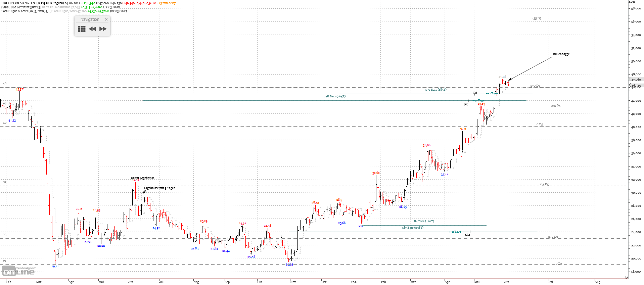Click the 20,58 local low label
This screenshot has height=285, width=644.
pos(251,256)
